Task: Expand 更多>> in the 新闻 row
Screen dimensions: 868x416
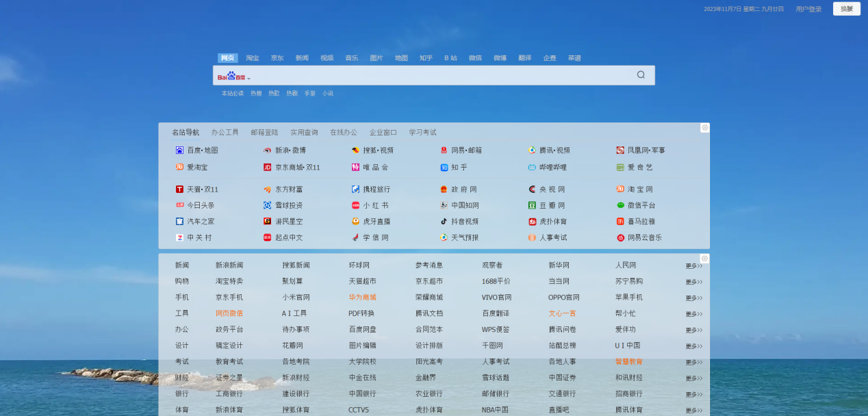Action: [693, 265]
